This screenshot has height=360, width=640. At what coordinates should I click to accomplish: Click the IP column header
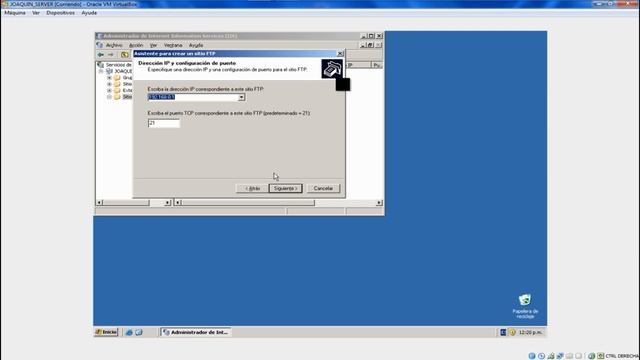point(358,65)
